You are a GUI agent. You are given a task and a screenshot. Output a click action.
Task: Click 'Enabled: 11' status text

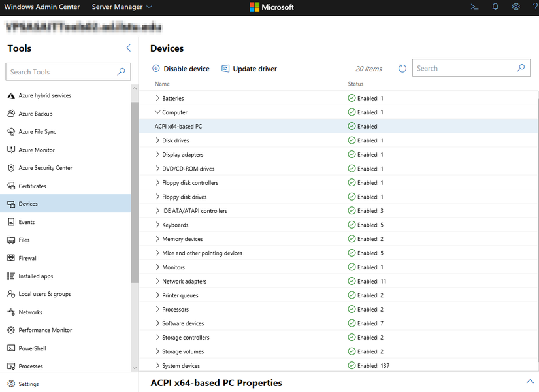point(372,281)
